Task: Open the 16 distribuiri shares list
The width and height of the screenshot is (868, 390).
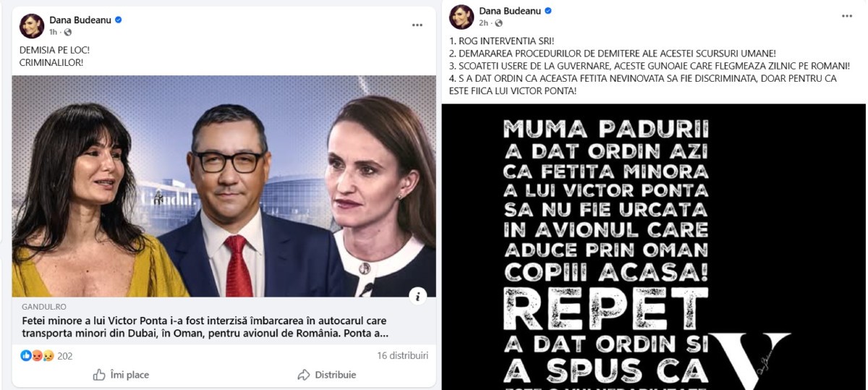Action: pyautogui.click(x=402, y=355)
